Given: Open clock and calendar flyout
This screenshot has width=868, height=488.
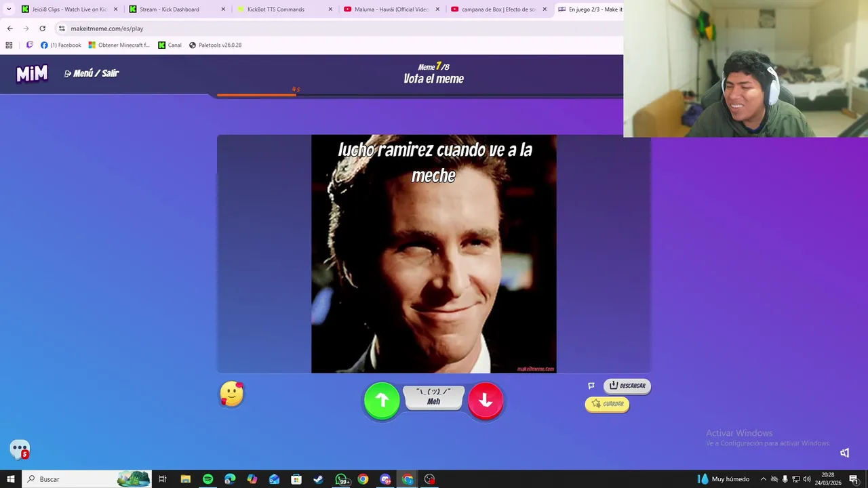Looking at the screenshot, I should [x=828, y=479].
